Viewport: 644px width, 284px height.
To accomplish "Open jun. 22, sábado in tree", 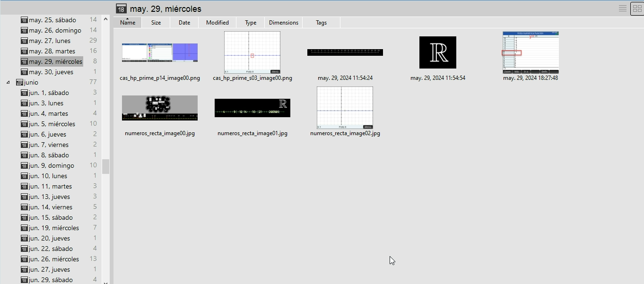I will point(51,249).
